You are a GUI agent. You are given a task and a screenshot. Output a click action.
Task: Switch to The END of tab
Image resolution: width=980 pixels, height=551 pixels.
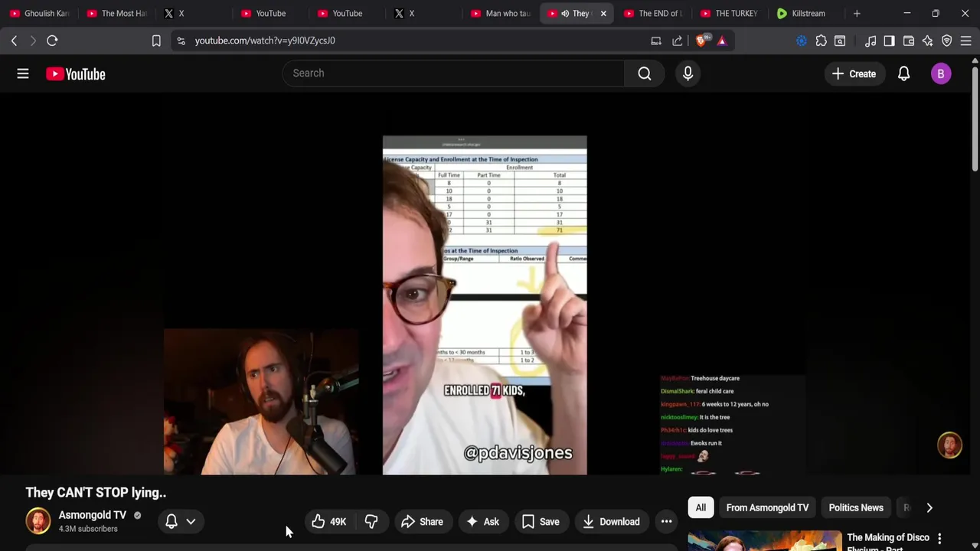click(x=653, y=13)
